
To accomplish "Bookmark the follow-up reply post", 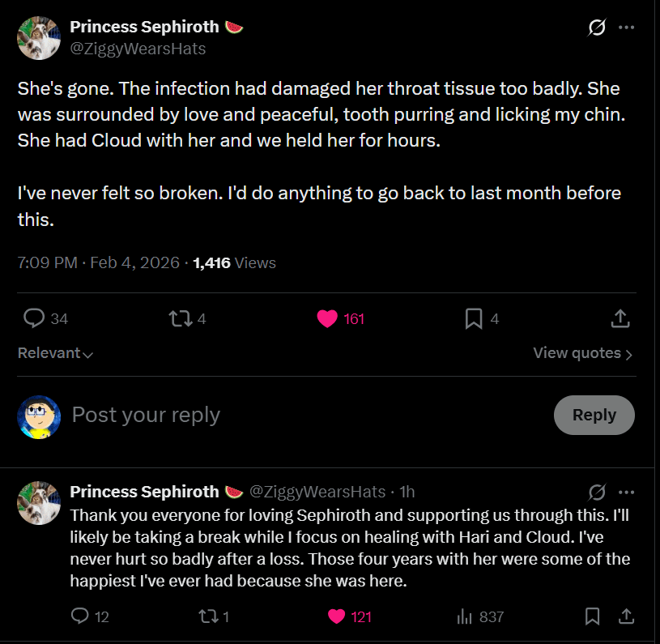I will pyautogui.click(x=593, y=616).
